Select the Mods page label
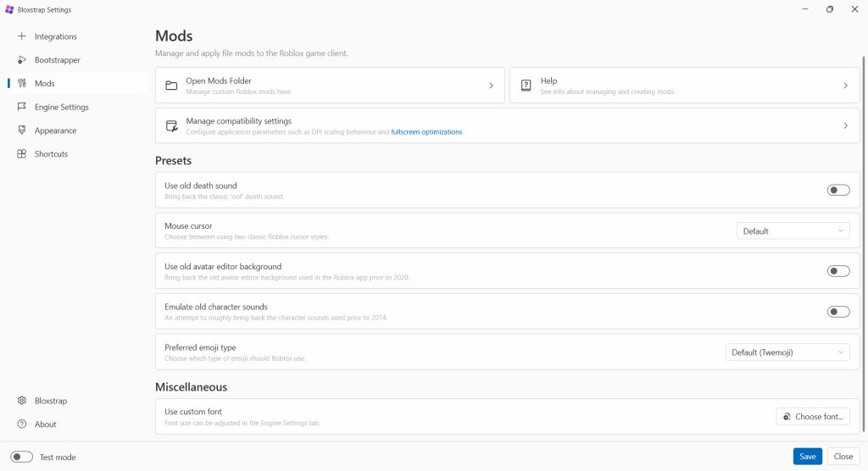This screenshot has width=868, height=471. coord(44,84)
